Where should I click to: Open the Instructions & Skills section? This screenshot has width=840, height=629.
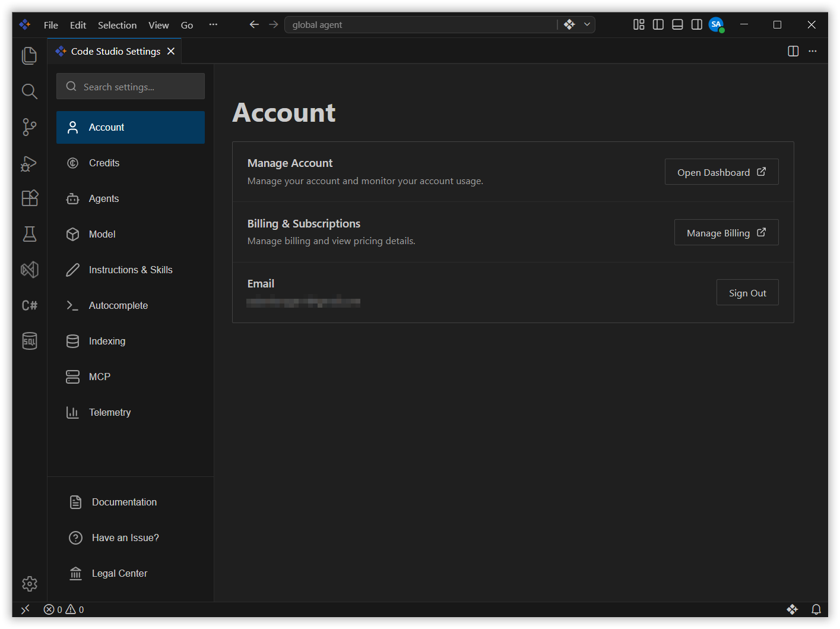click(x=131, y=270)
